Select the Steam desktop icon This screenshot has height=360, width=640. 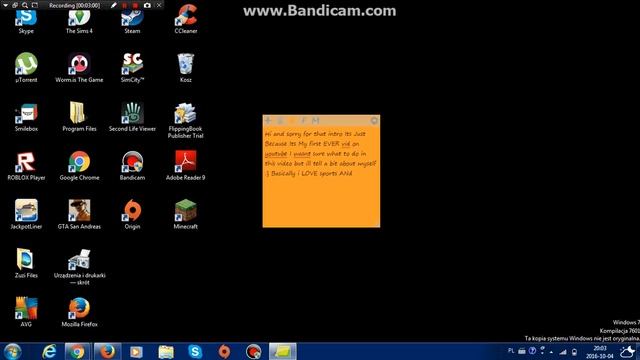click(x=132, y=22)
